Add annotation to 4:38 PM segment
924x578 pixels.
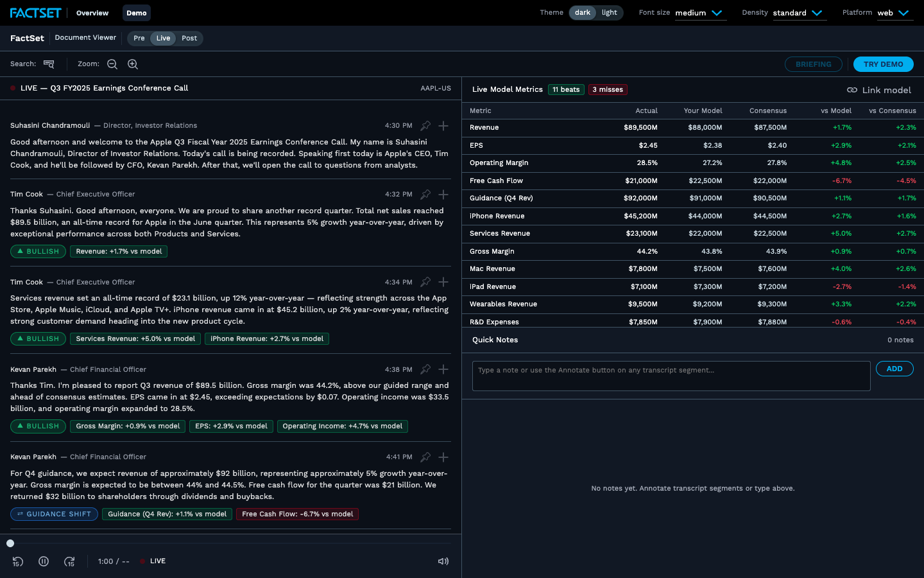point(443,369)
